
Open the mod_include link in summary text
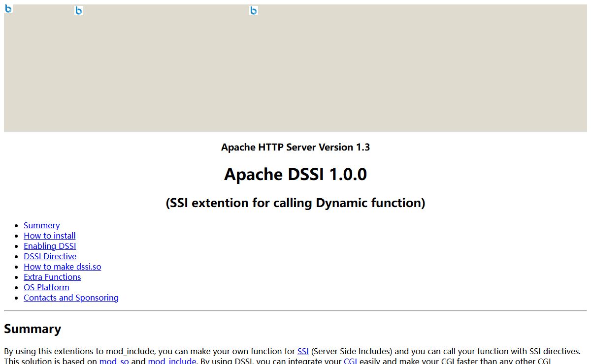tap(172, 361)
